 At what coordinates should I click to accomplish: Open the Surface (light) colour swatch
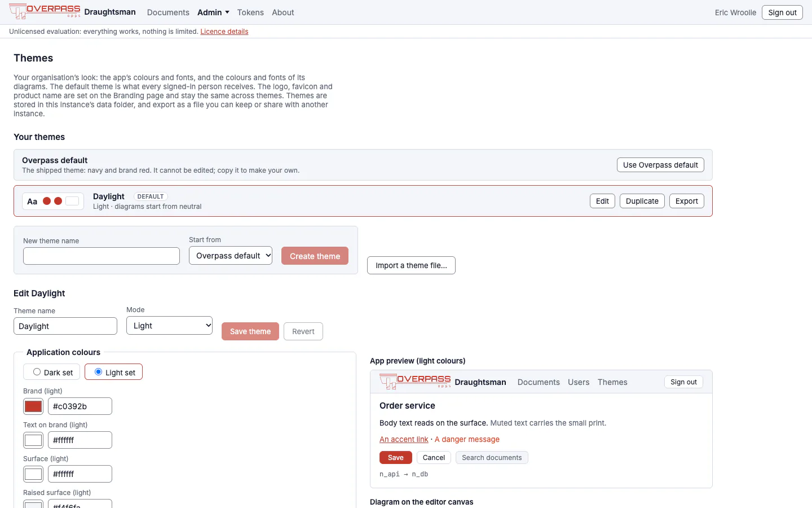[33, 474]
